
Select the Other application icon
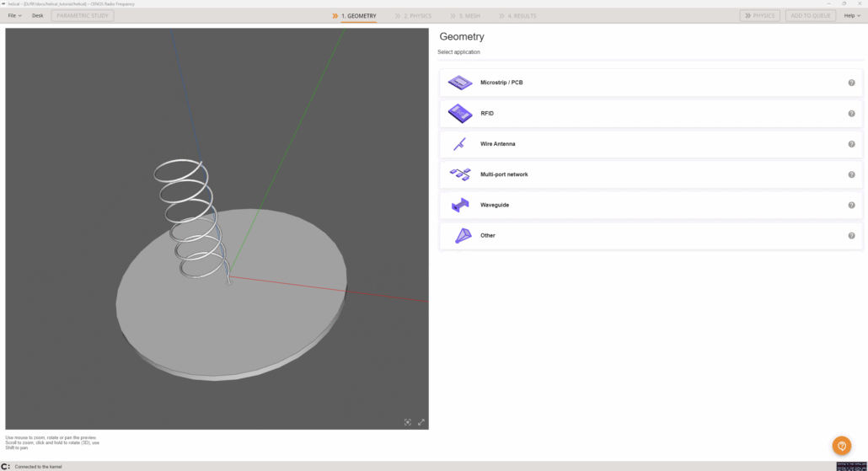tap(463, 236)
